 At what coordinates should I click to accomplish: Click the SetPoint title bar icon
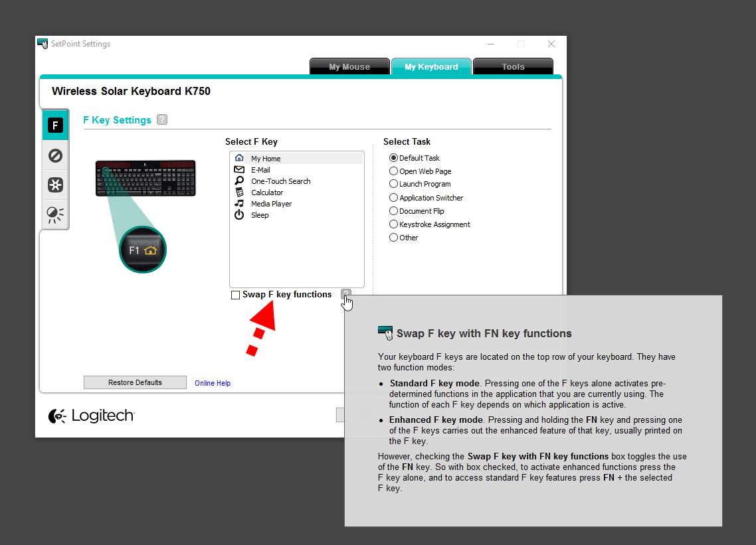point(43,43)
